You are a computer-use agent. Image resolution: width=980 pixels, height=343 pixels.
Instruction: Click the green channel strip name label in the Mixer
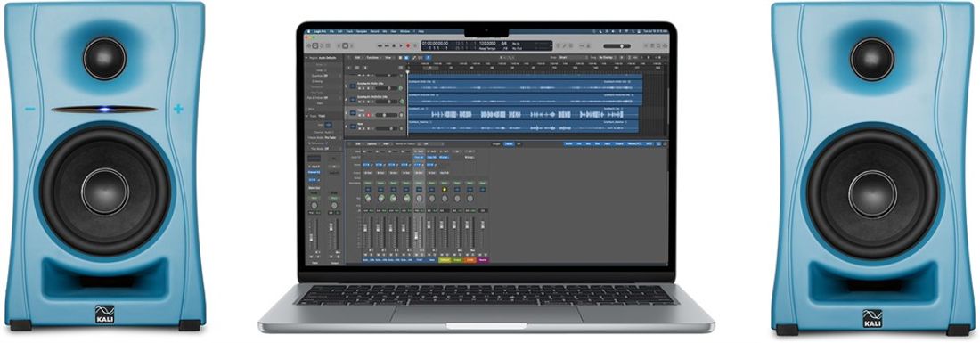coord(458,260)
